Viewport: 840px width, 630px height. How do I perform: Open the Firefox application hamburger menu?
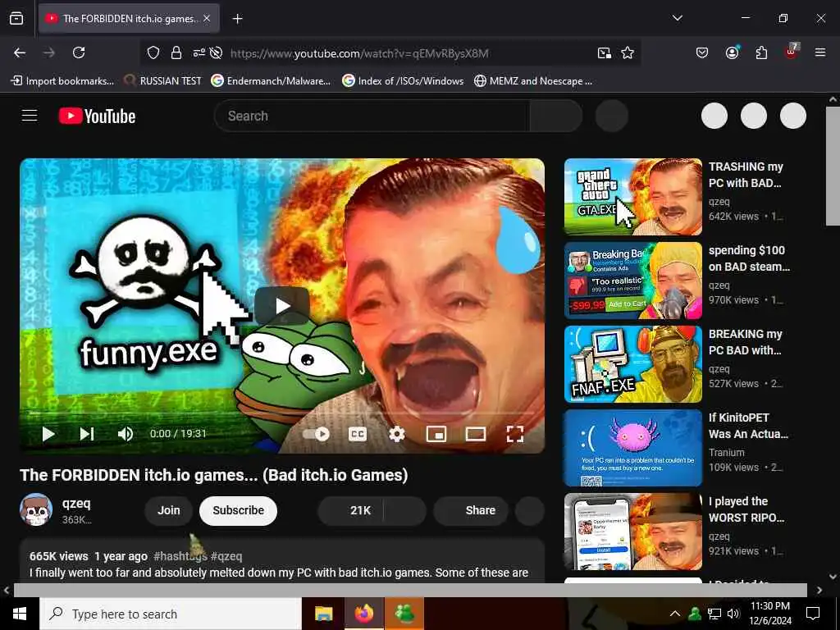(820, 52)
